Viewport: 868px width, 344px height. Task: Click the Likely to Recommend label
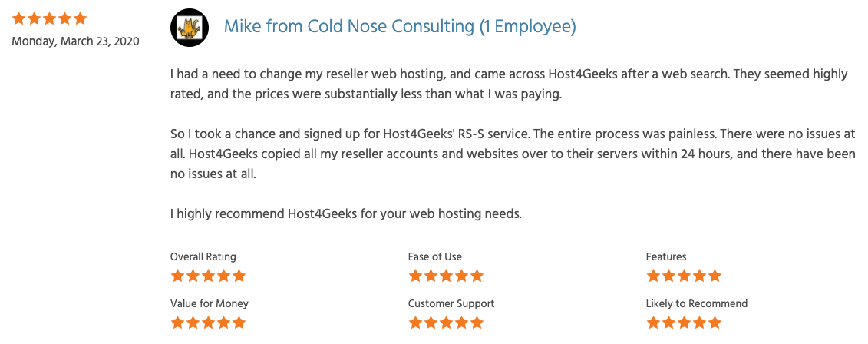pyautogui.click(x=696, y=303)
